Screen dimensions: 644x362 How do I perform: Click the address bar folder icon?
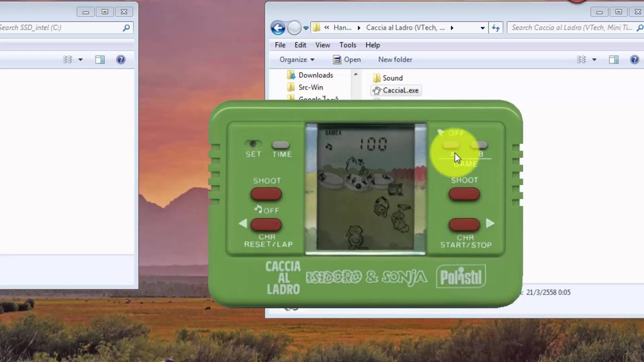point(316,28)
